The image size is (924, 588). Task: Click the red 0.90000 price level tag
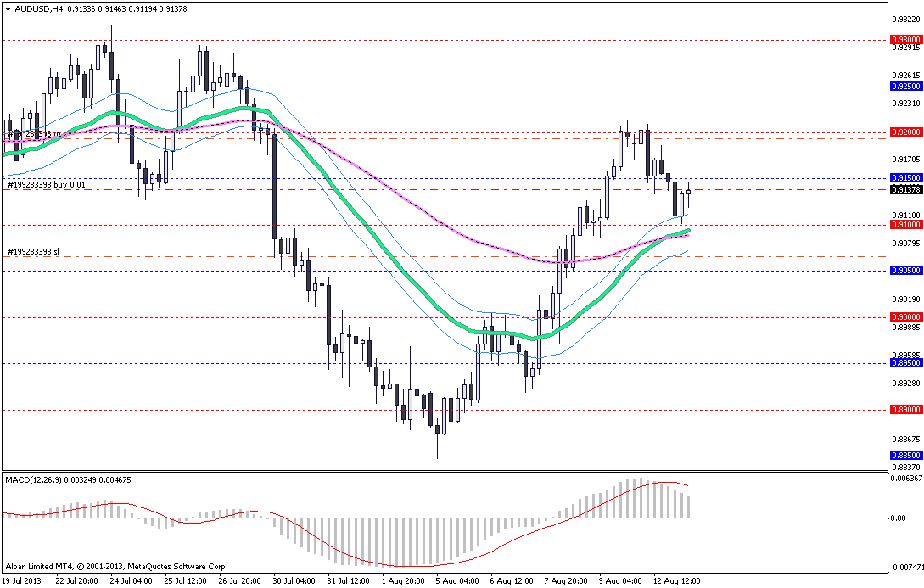(905, 317)
